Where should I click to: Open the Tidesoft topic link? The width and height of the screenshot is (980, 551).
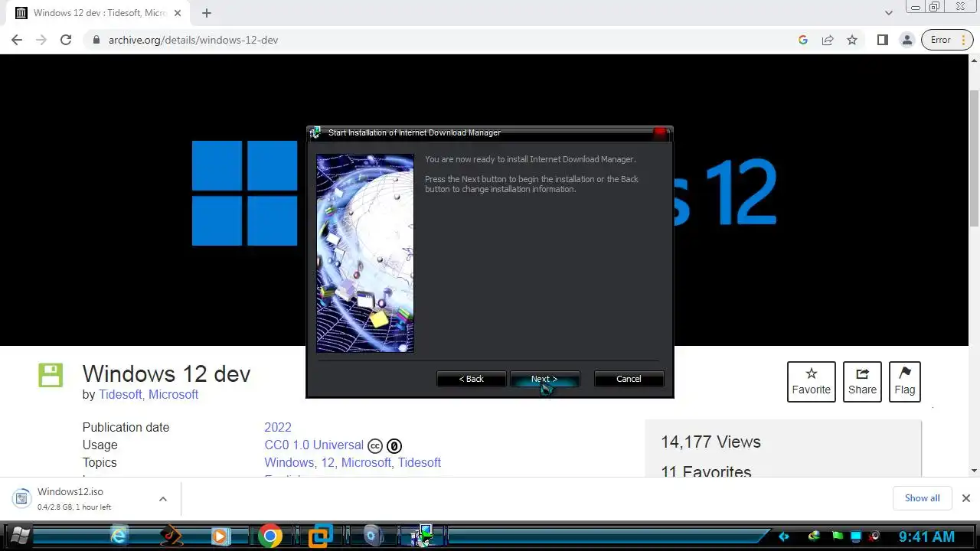420,462
